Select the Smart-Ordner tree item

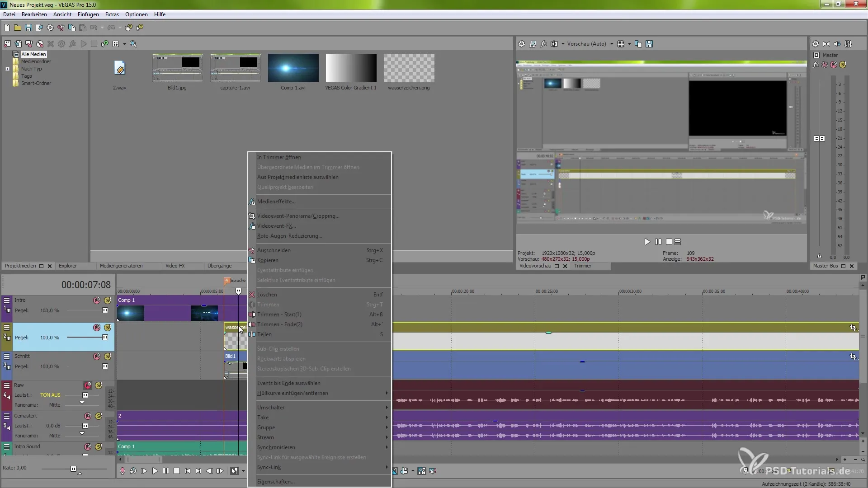[x=36, y=83]
